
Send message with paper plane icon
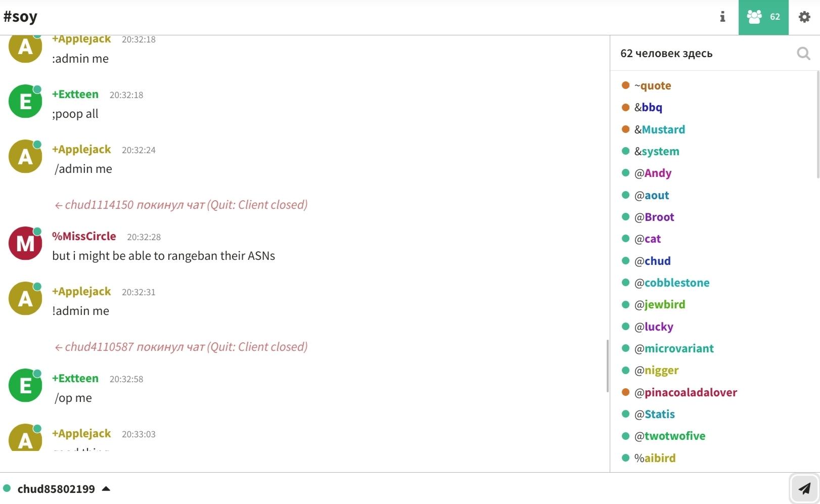pyautogui.click(x=804, y=488)
